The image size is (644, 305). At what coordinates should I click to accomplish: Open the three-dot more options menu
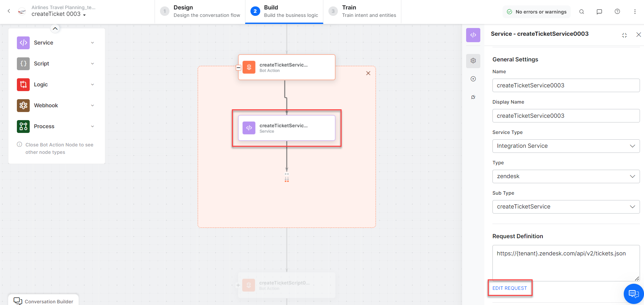pyautogui.click(x=635, y=12)
